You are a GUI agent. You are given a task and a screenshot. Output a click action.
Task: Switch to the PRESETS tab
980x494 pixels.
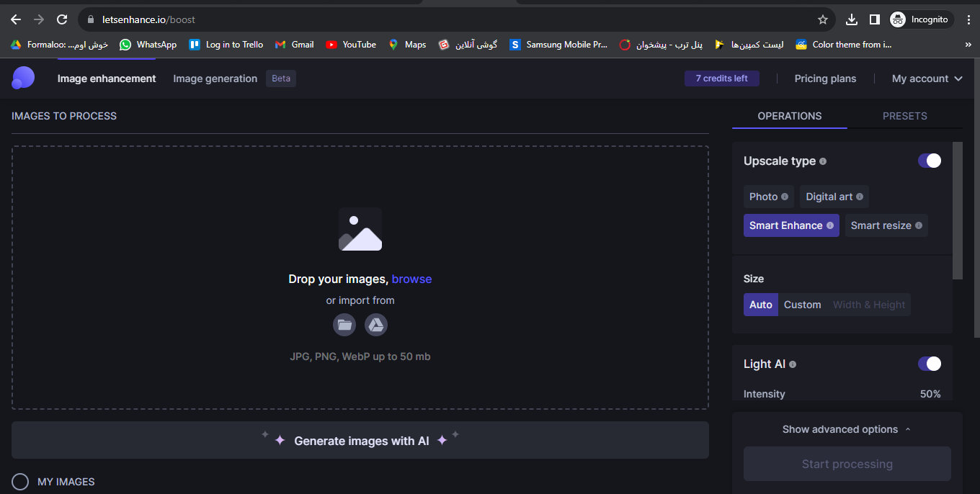(x=904, y=116)
